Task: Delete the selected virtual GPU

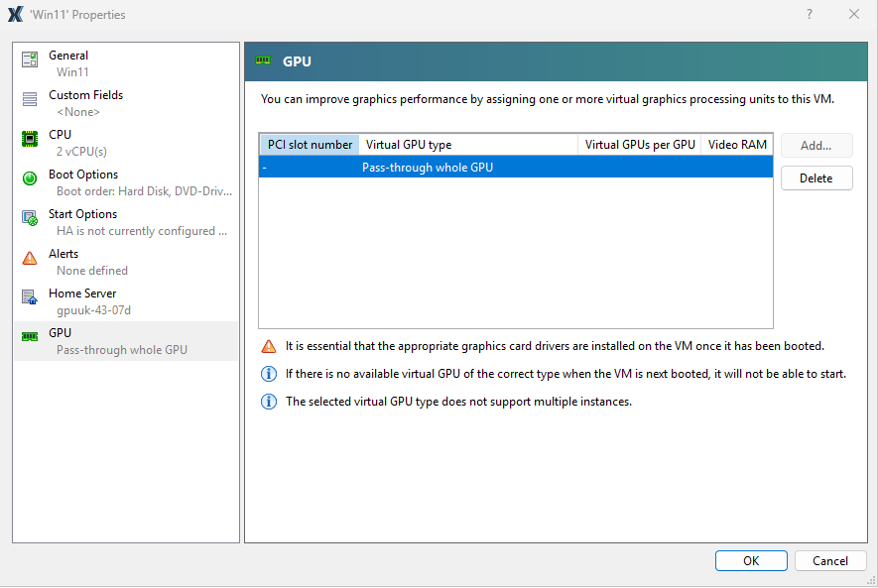Action: (x=816, y=178)
